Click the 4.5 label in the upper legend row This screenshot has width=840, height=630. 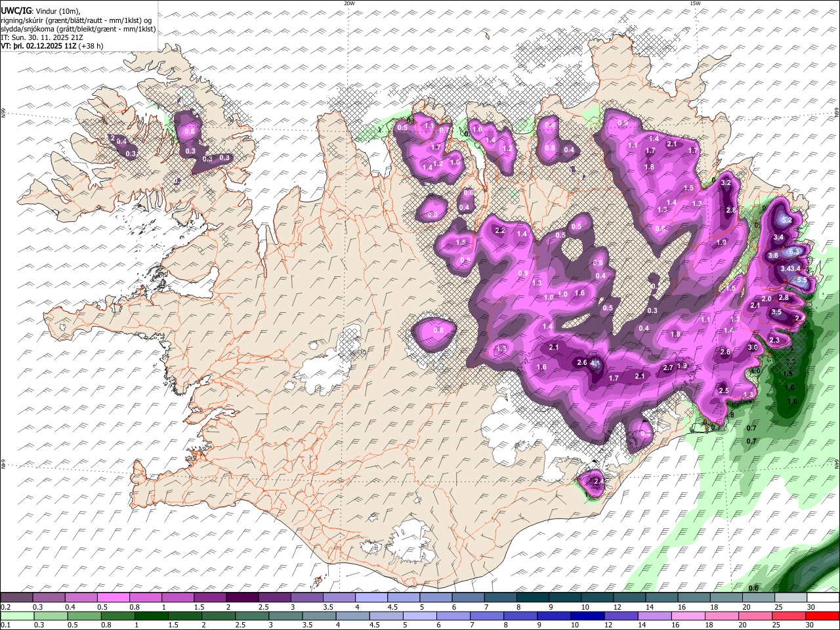(x=392, y=606)
